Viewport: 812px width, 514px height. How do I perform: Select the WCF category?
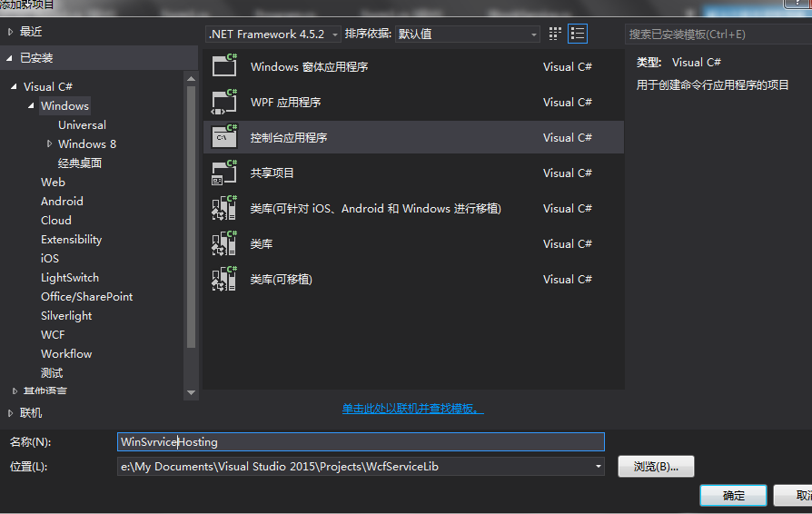(x=53, y=335)
